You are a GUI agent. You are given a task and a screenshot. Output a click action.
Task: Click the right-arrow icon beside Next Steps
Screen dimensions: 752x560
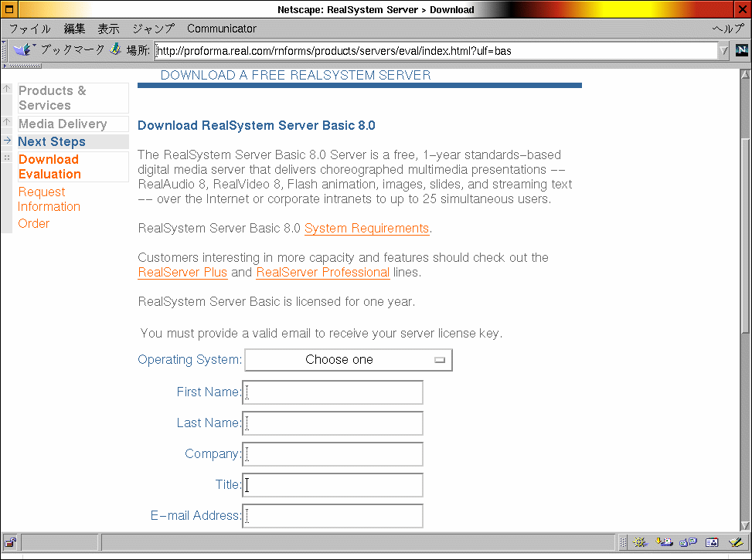(x=7, y=141)
